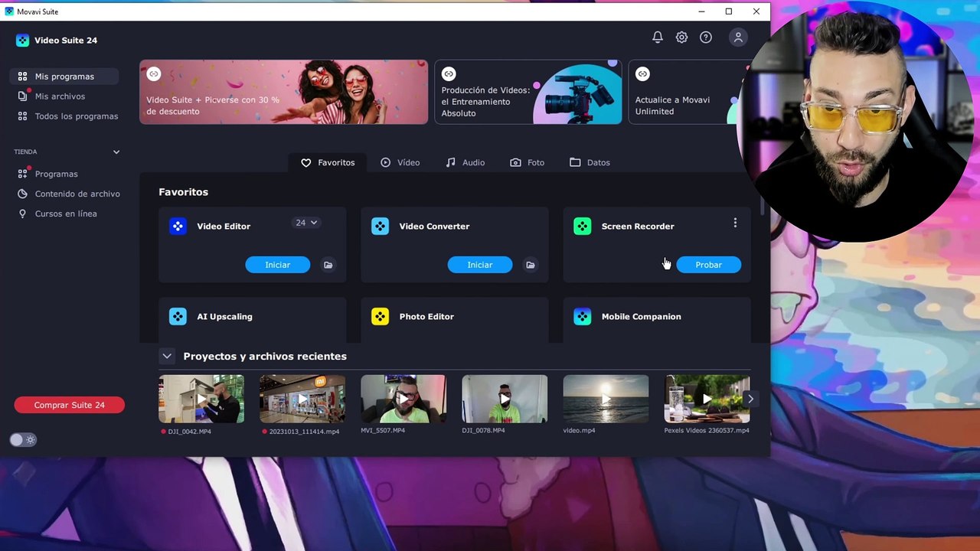The width and height of the screenshot is (980, 551).
Task: Click the Video Editor card title
Action: tap(224, 227)
